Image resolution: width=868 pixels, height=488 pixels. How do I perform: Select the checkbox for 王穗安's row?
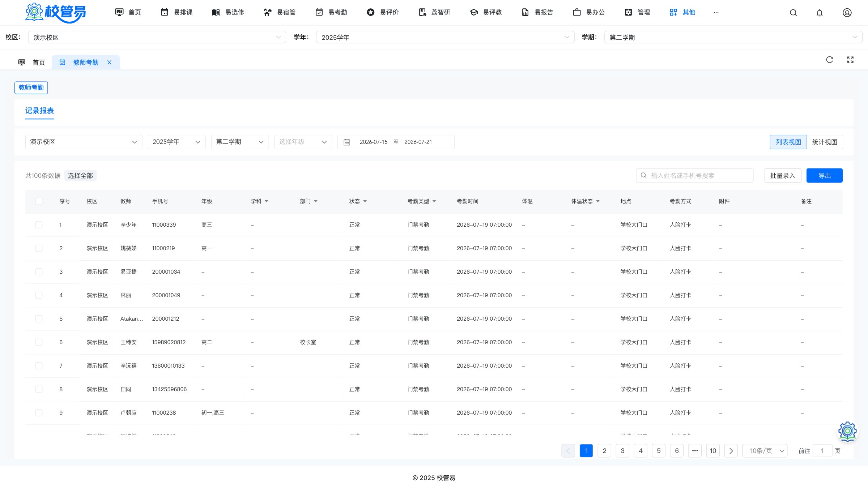tap(39, 342)
